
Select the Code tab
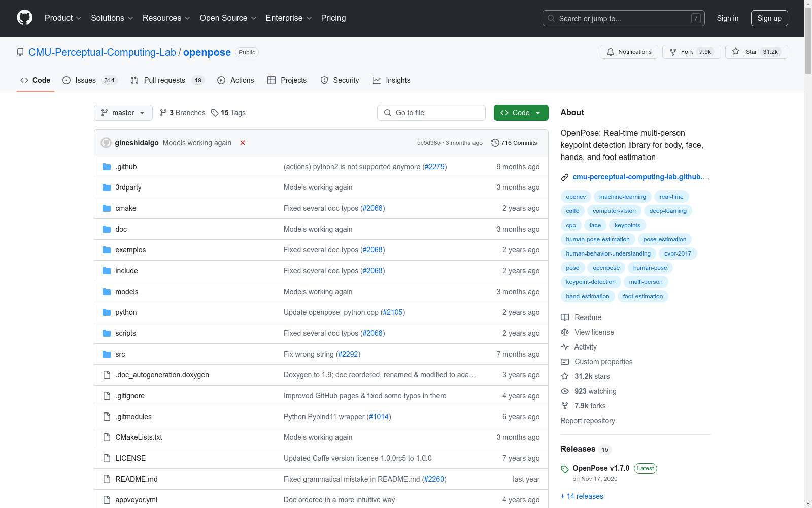pyautogui.click(x=36, y=80)
